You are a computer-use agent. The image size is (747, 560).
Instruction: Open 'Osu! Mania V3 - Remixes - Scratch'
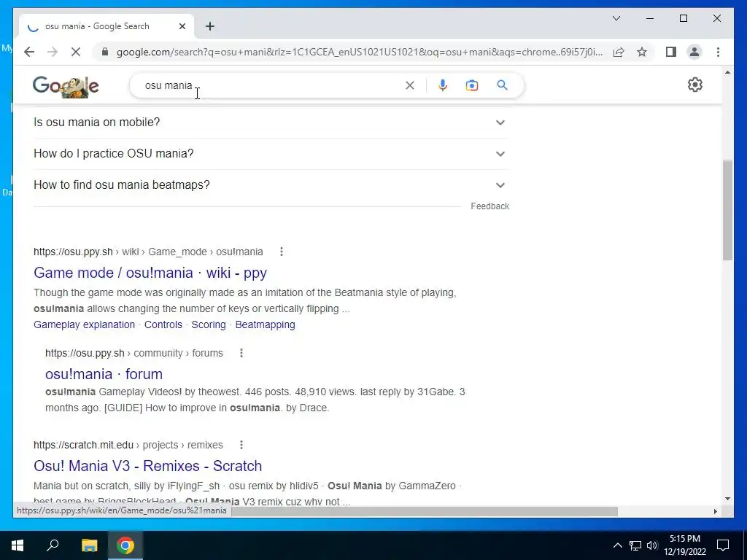click(147, 466)
